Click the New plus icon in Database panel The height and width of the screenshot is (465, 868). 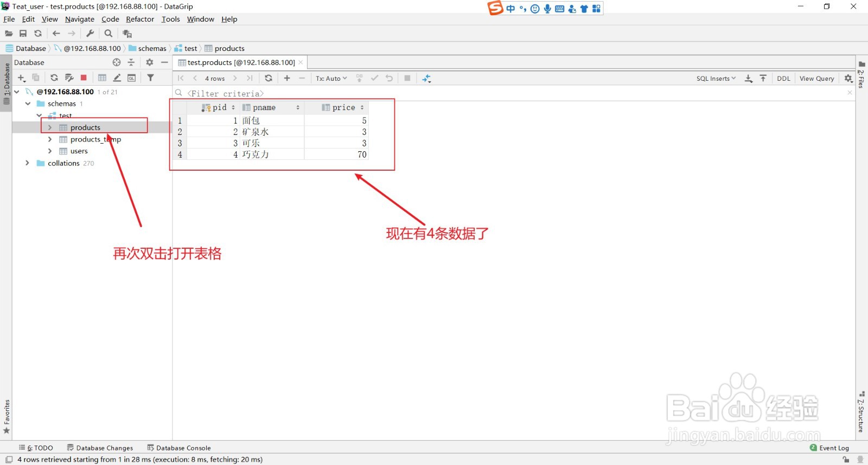22,78
